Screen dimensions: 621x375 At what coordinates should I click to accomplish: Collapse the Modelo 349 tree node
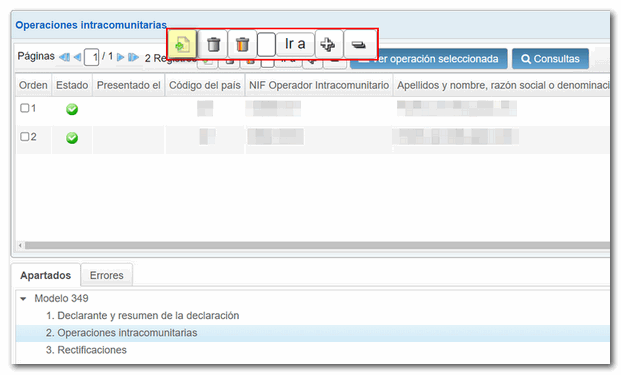point(23,299)
